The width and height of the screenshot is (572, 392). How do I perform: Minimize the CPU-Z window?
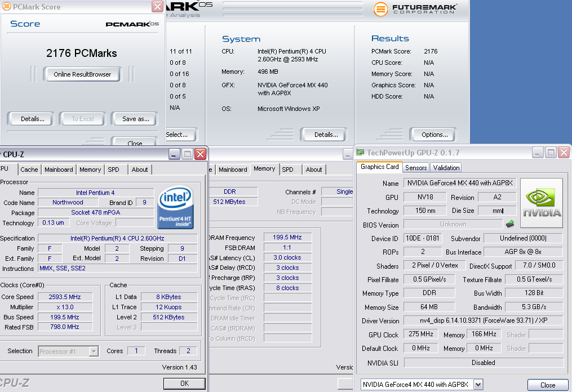[x=174, y=154]
